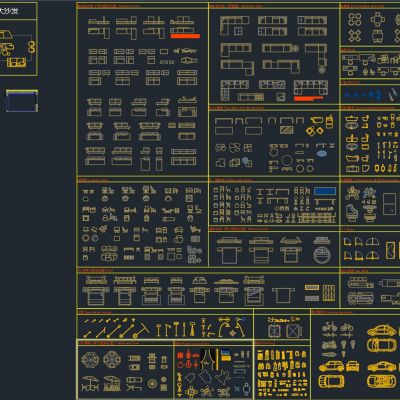Click the plain bed without headboard

pyautogui.click(x=283, y=296)
